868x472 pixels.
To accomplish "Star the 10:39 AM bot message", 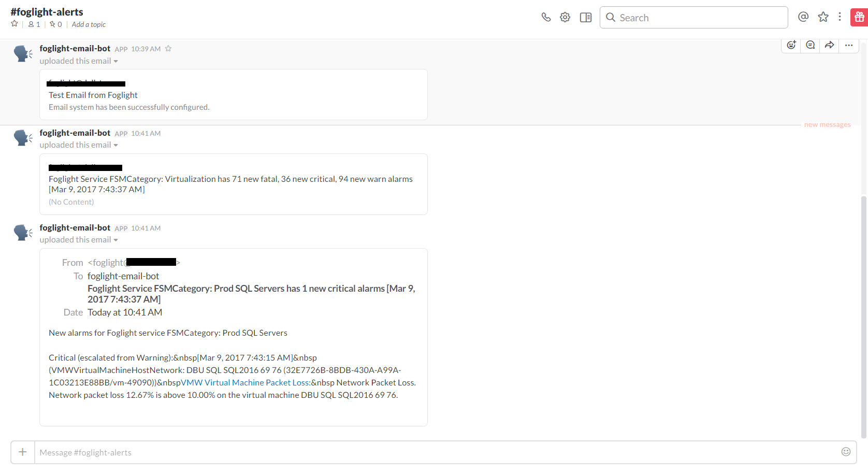I will [x=168, y=49].
